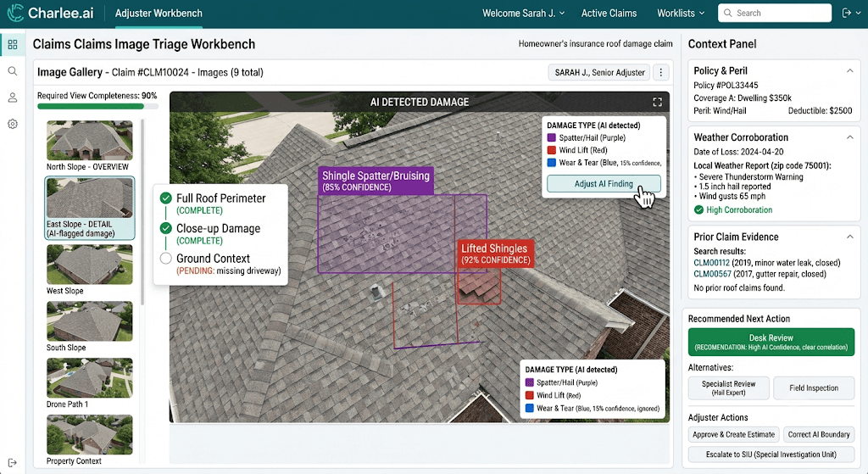Click the Adjust AI Finding button
868x474 pixels.
[604, 184]
